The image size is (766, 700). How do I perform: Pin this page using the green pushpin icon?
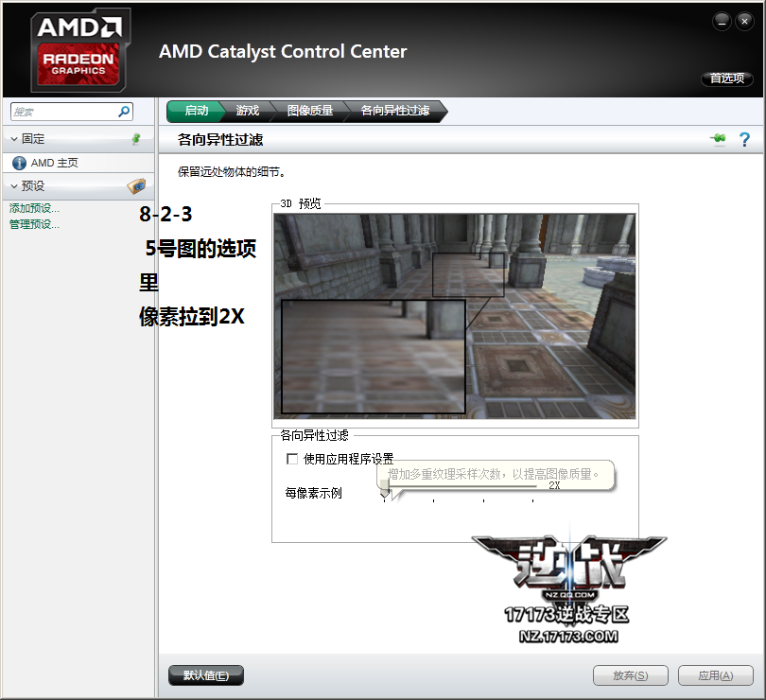(718, 139)
